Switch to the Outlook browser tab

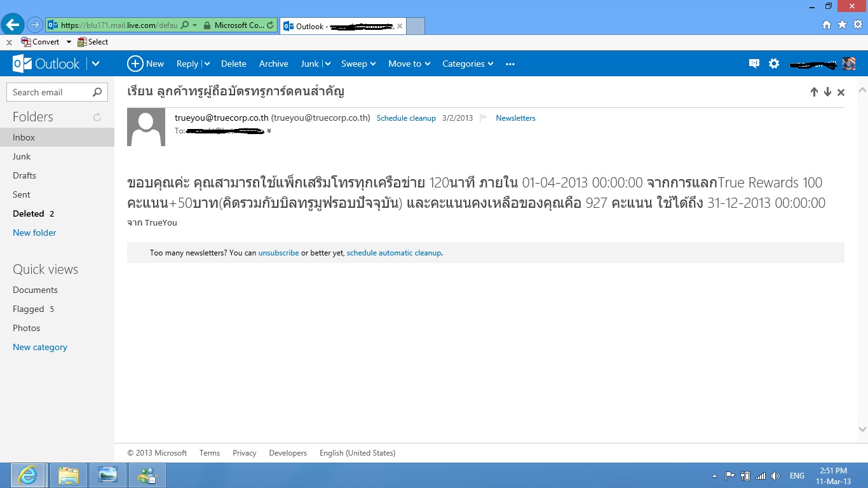(x=342, y=26)
